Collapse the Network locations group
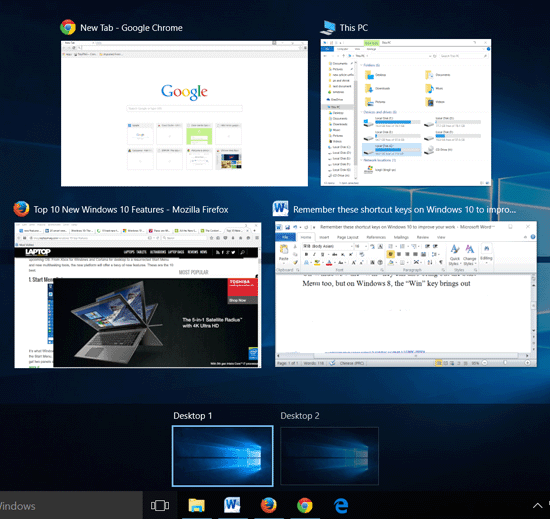Screen dimensions: 550x519 pyautogui.click(x=361, y=160)
